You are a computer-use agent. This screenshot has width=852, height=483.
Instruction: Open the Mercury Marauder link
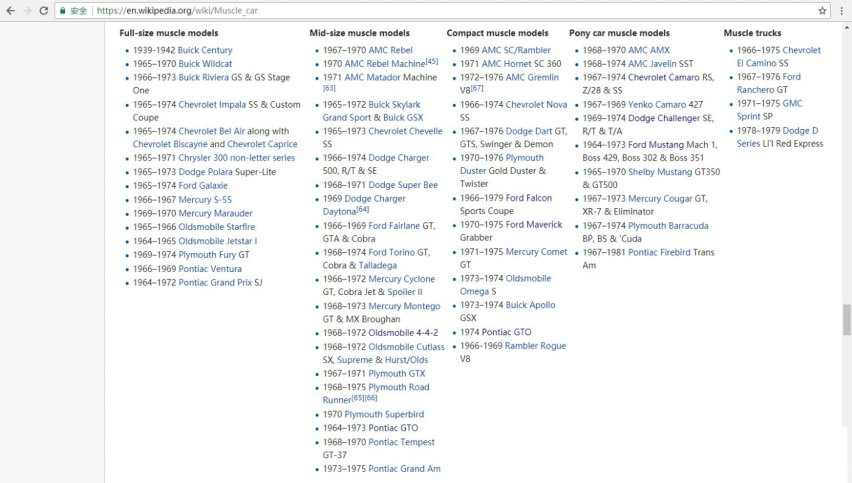(x=215, y=213)
